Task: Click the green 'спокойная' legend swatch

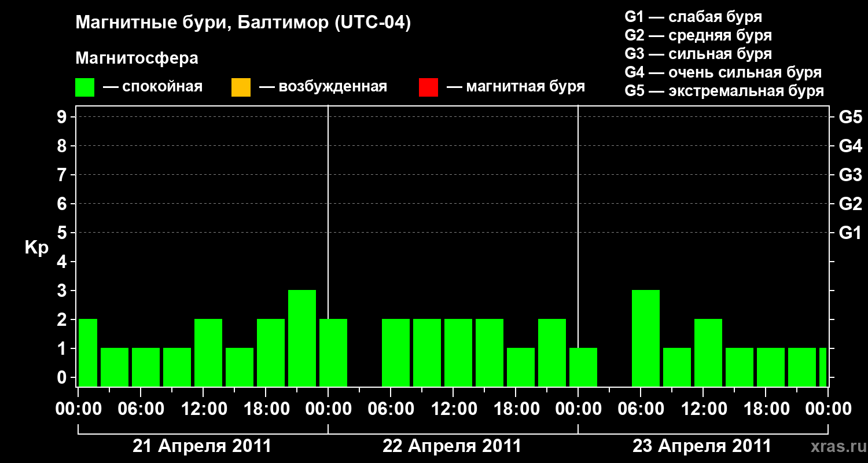Action: pos(85,87)
